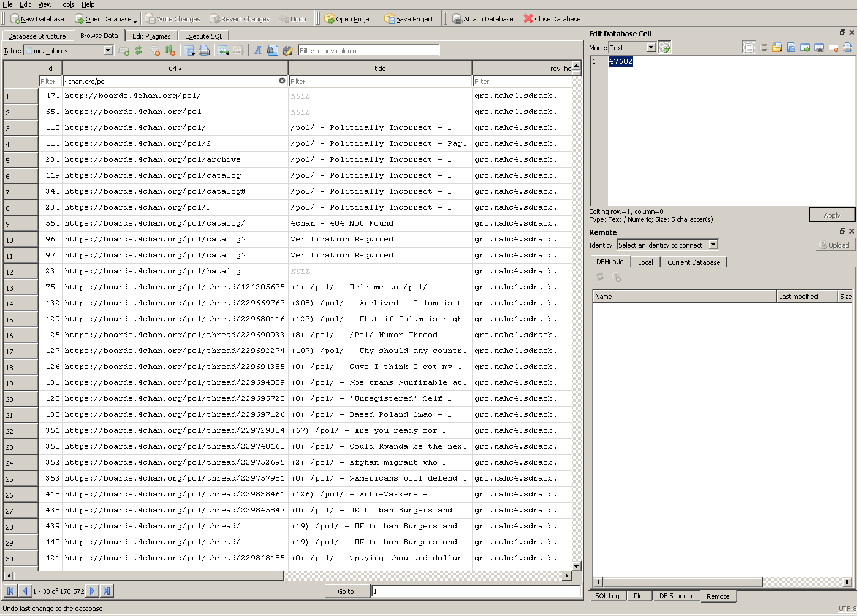Sort by the url column header
Image resolution: width=858 pixels, height=616 pixels.
(x=175, y=69)
